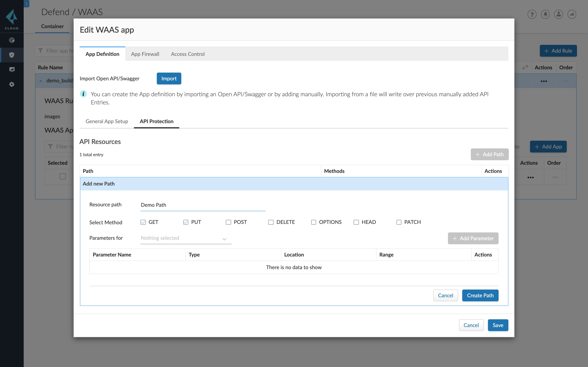Open the 'Nothing selected' parameters dropdown
This screenshot has width=588, height=367.
(x=185, y=238)
